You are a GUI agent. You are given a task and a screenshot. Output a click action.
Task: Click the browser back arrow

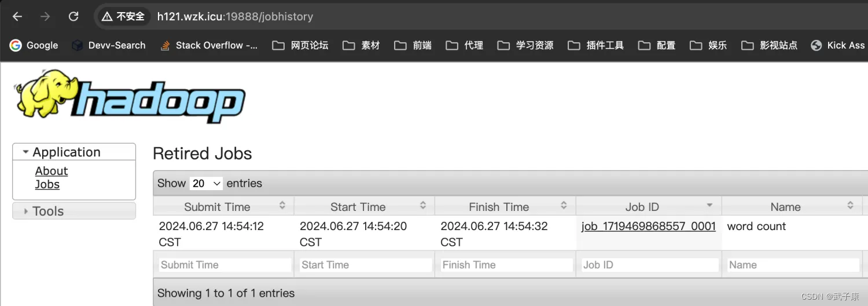click(17, 16)
